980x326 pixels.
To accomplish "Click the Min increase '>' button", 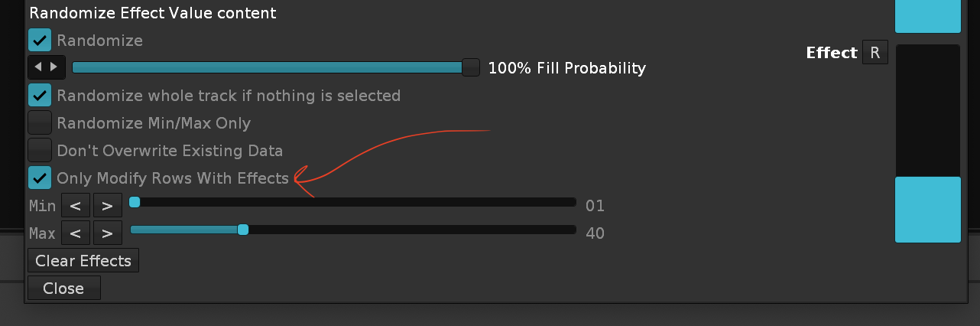I will (108, 205).
